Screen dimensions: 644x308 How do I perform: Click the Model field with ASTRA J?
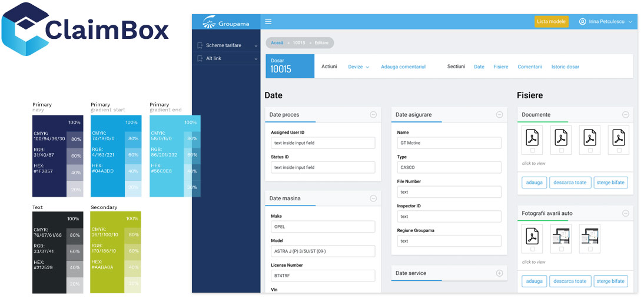(323, 251)
